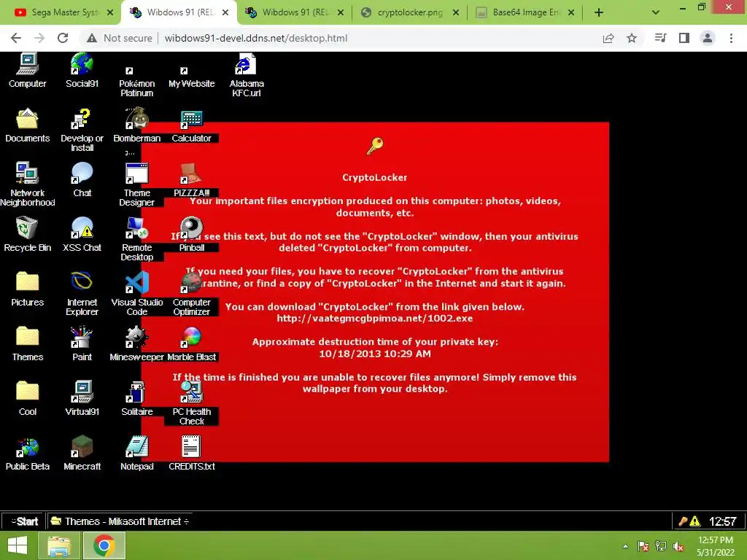Open the Chrome profile menu
The width and height of the screenshot is (747, 560).
[x=708, y=38]
